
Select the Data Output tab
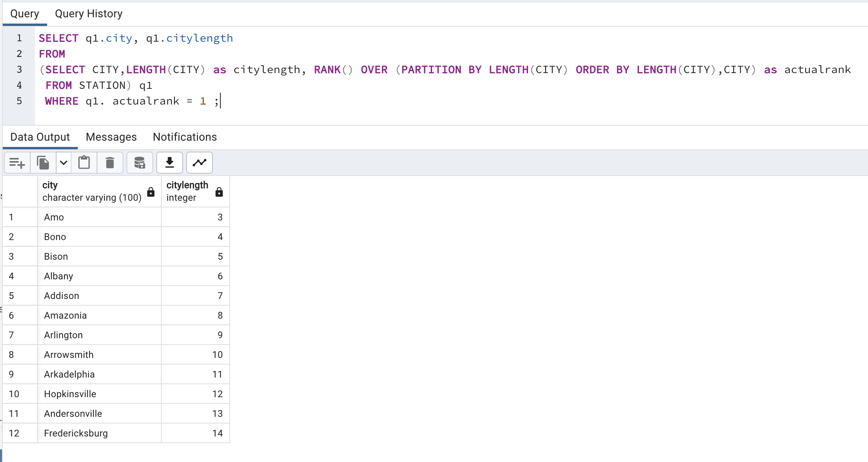(40, 137)
